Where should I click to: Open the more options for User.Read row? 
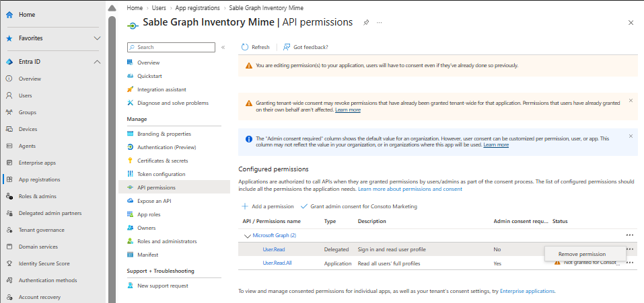click(x=631, y=249)
